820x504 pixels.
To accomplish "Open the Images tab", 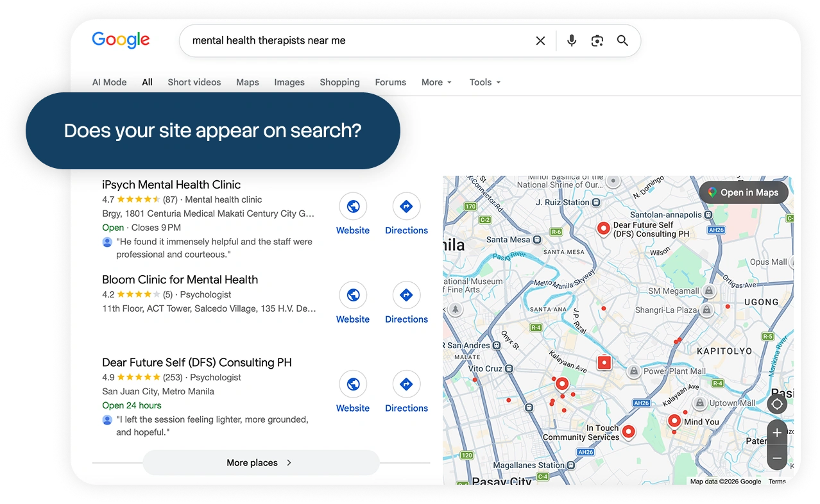I will [x=289, y=82].
